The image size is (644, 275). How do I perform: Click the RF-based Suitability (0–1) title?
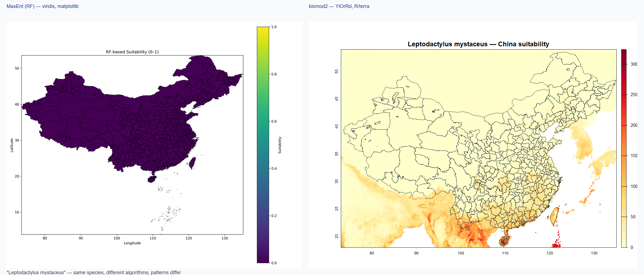132,52
